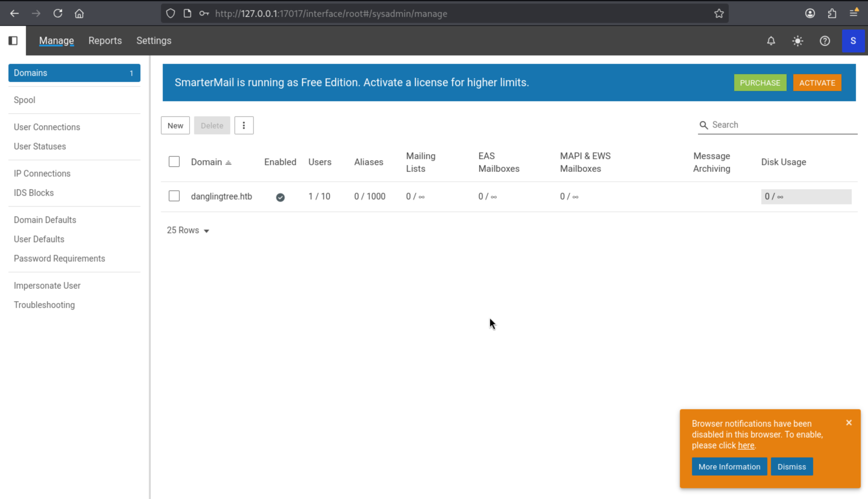868x499 pixels.
Task: Click the shield tracking protection icon
Action: click(x=170, y=13)
